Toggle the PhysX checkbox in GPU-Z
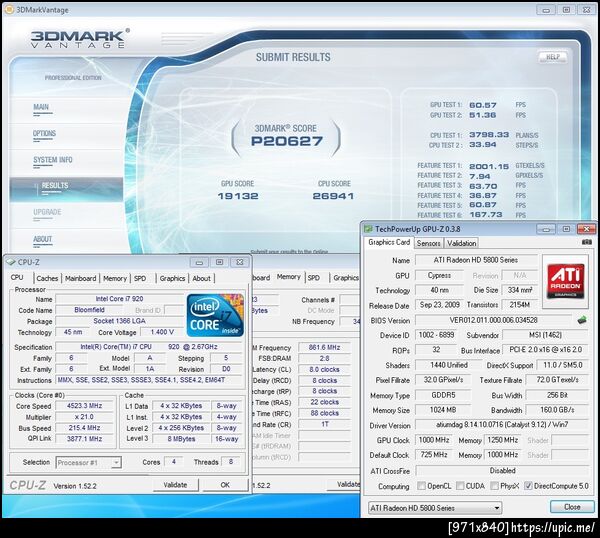 pos(494,486)
